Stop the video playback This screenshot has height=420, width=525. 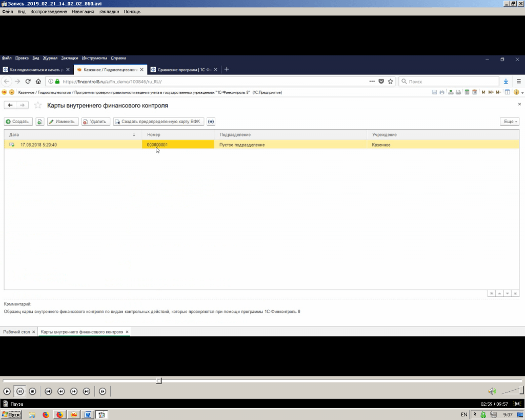point(32,391)
